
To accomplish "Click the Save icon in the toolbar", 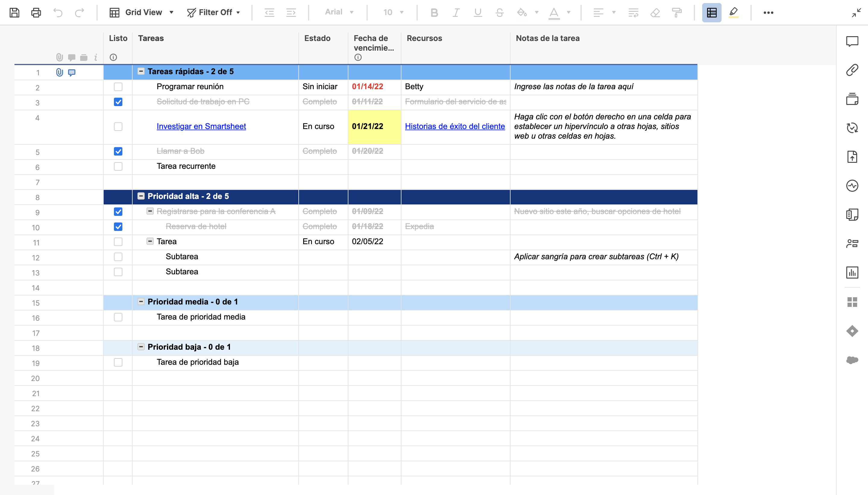I will (14, 13).
